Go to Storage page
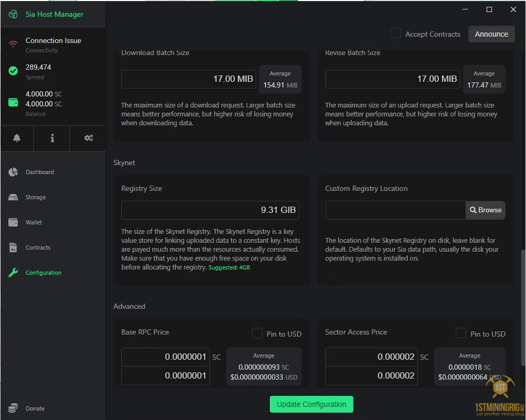 click(x=36, y=197)
